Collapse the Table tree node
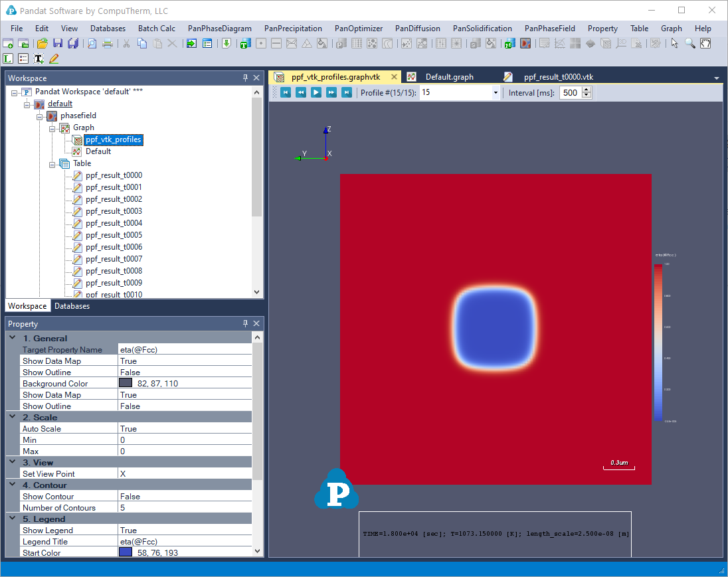Image resolution: width=728 pixels, height=577 pixels. (x=52, y=163)
